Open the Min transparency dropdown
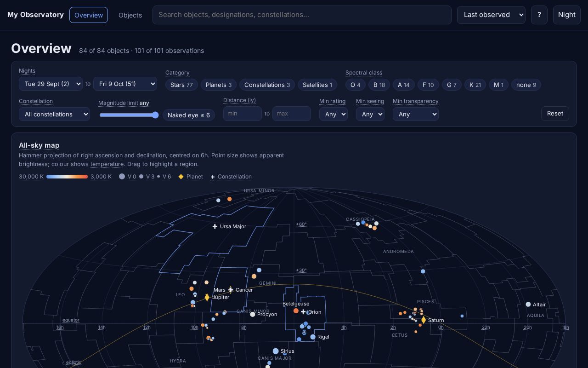Image resolution: width=588 pixels, height=368 pixels. (x=416, y=114)
